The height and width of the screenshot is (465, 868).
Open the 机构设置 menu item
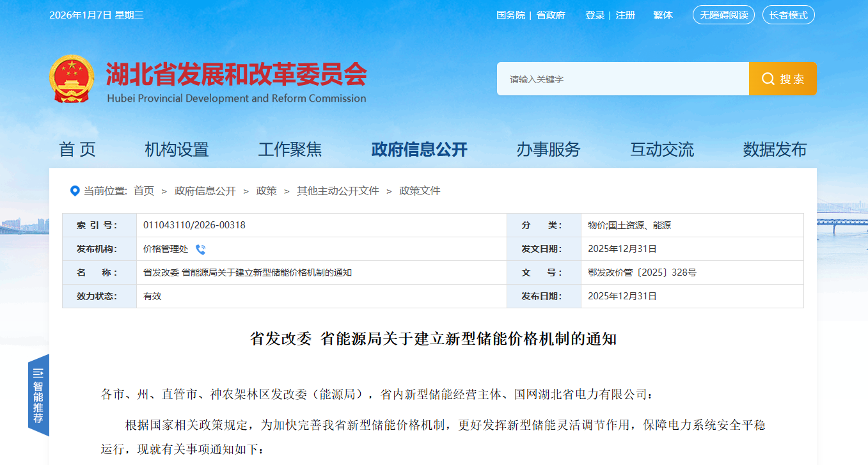tap(177, 149)
